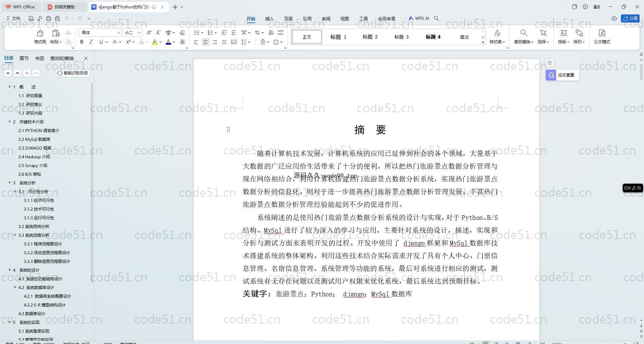Open the font size dropdown (小二)
This screenshot has height=344, width=644.
click(x=139, y=33)
